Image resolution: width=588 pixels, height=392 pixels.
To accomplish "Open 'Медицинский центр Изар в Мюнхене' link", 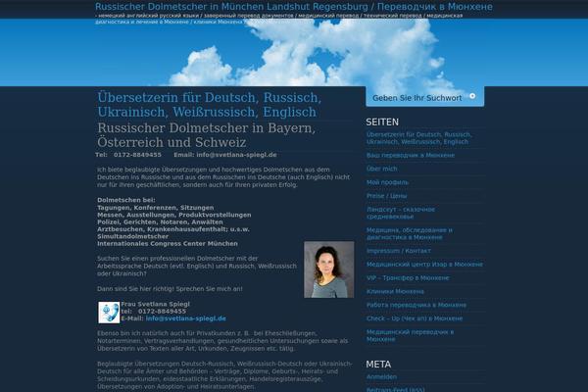I will pos(424,265).
